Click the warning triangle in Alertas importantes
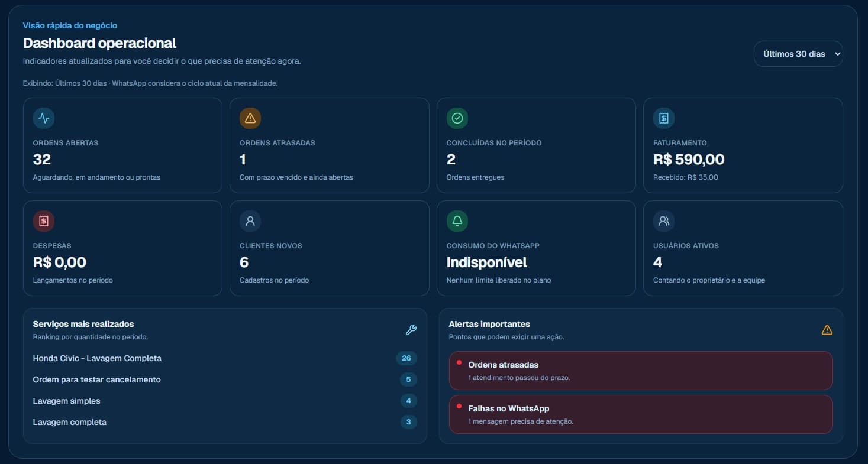This screenshot has width=868, height=464. (x=827, y=330)
